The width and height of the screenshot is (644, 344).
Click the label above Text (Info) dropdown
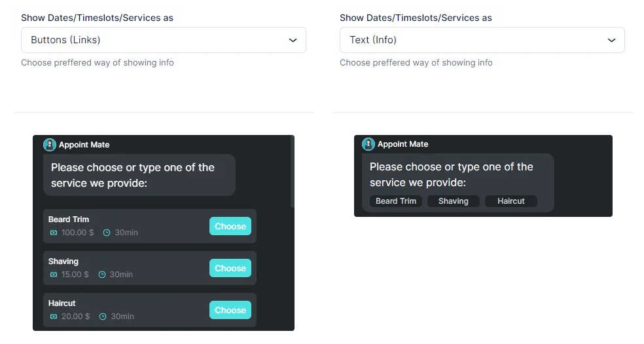point(416,18)
